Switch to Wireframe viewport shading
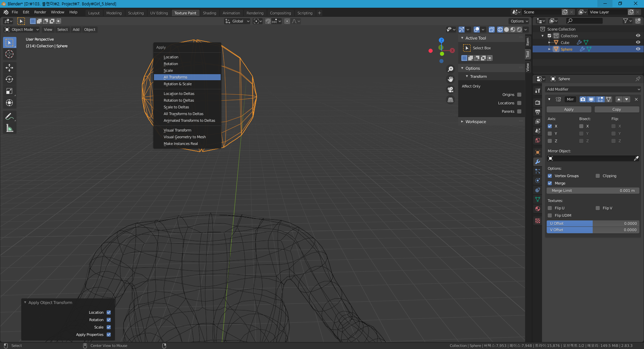This screenshot has height=349, width=644. (x=500, y=30)
